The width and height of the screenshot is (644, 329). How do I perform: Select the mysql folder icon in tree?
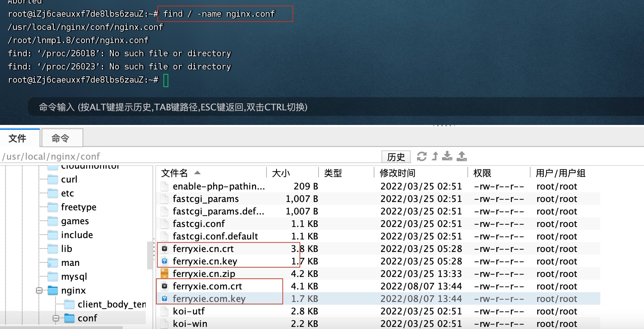[x=53, y=277]
